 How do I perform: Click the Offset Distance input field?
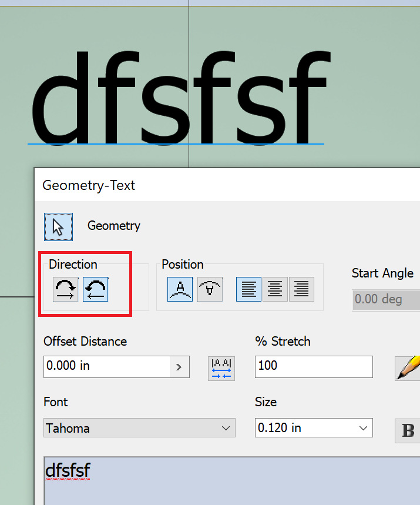pyautogui.click(x=107, y=367)
